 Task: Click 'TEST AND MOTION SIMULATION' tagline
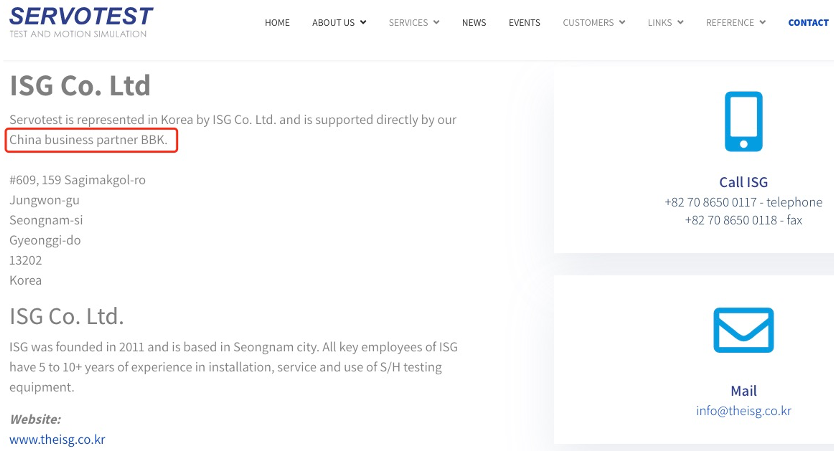[78, 34]
